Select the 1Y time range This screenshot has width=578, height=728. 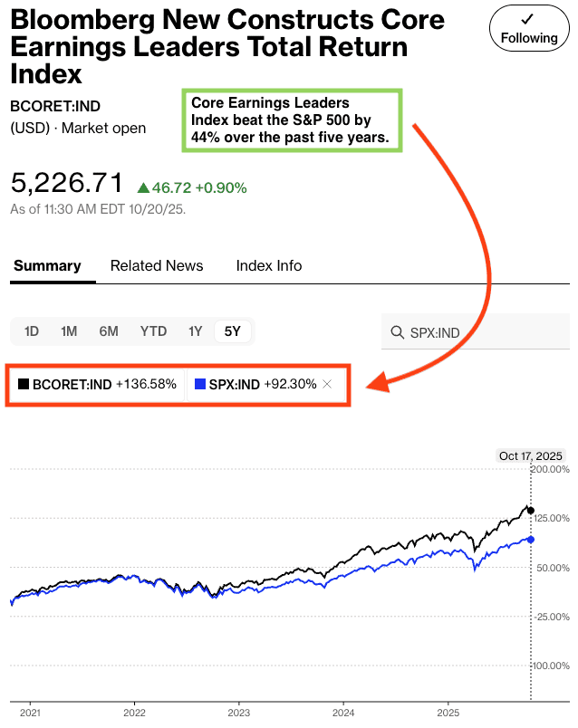click(195, 331)
